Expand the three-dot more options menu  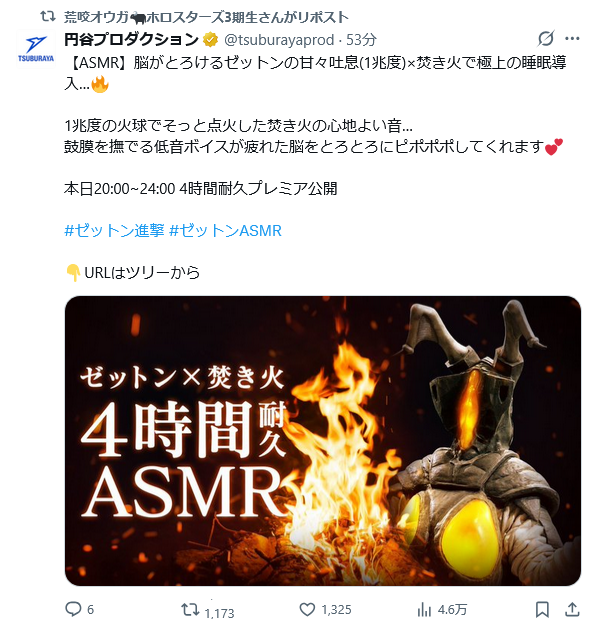tap(572, 39)
